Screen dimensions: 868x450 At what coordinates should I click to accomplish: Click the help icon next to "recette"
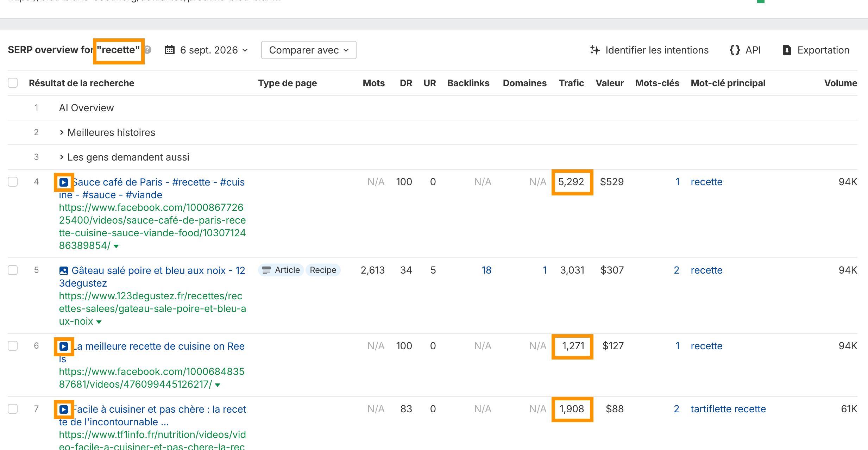[148, 50]
